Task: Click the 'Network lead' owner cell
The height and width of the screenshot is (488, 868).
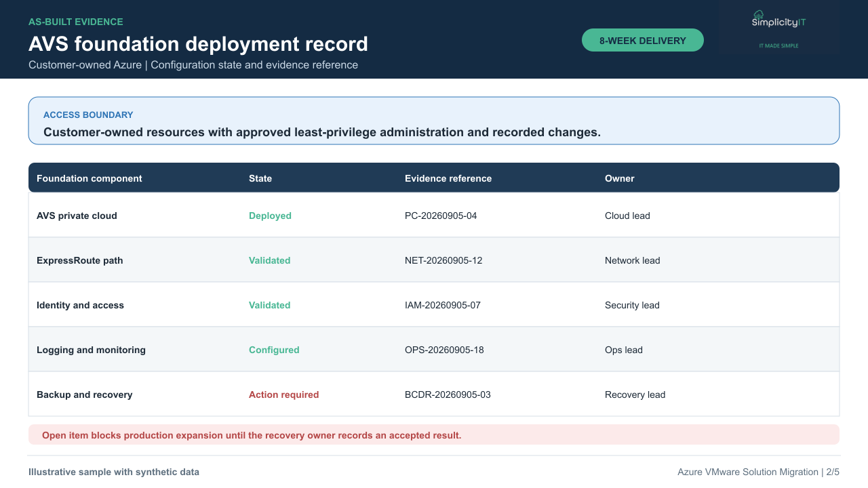Action: pos(633,260)
